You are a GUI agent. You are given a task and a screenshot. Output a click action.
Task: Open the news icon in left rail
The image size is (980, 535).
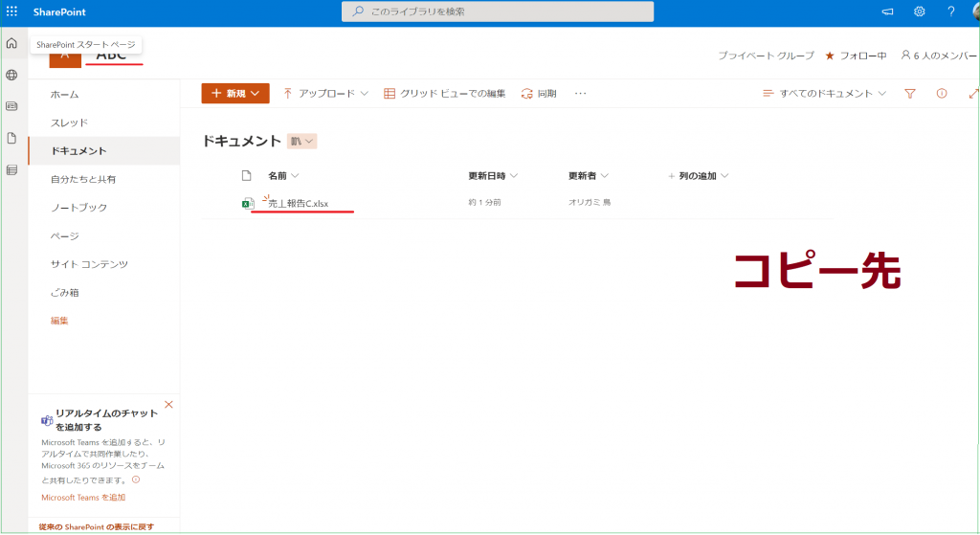coord(11,106)
